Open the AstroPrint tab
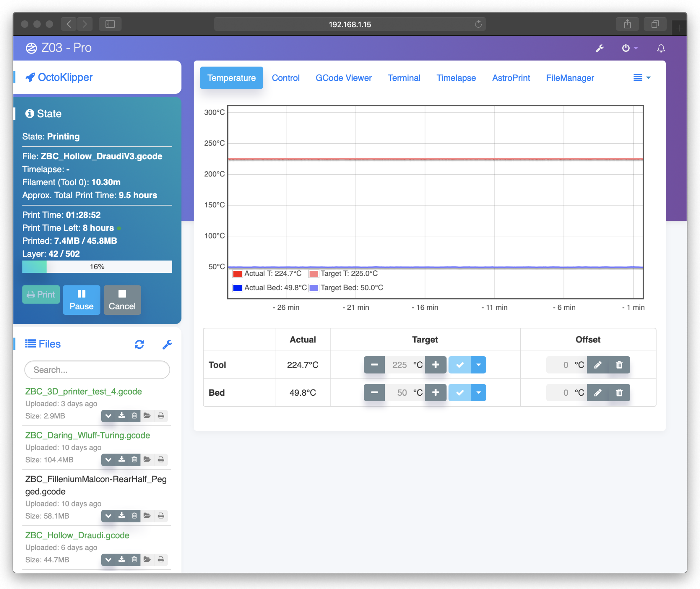700x589 pixels. [511, 78]
